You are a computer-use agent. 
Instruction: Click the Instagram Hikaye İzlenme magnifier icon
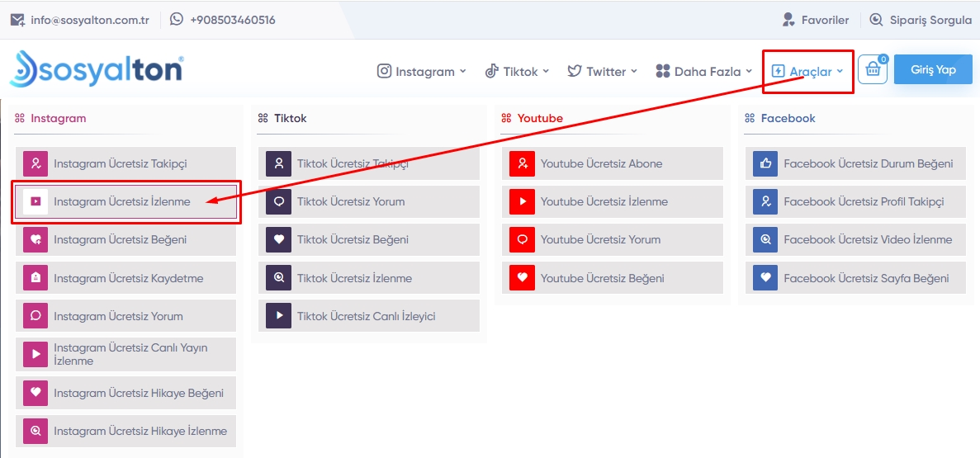[36, 431]
